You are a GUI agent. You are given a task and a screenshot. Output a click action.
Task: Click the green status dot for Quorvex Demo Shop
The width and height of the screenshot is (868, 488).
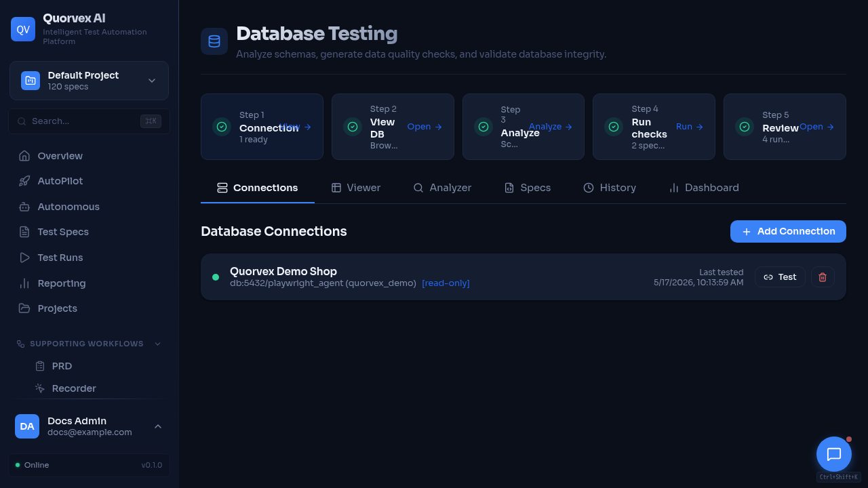click(216, 277)
